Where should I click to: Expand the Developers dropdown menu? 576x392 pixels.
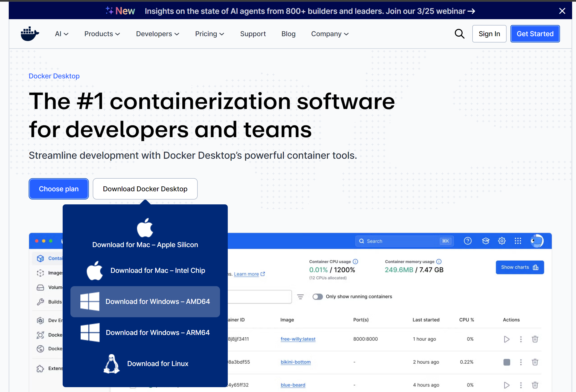coord(157,34)
